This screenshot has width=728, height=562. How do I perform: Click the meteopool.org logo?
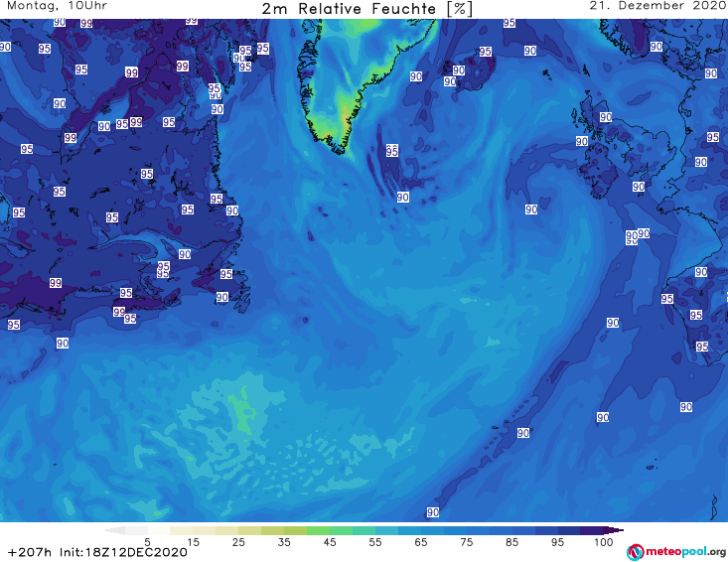click(676, 552)
